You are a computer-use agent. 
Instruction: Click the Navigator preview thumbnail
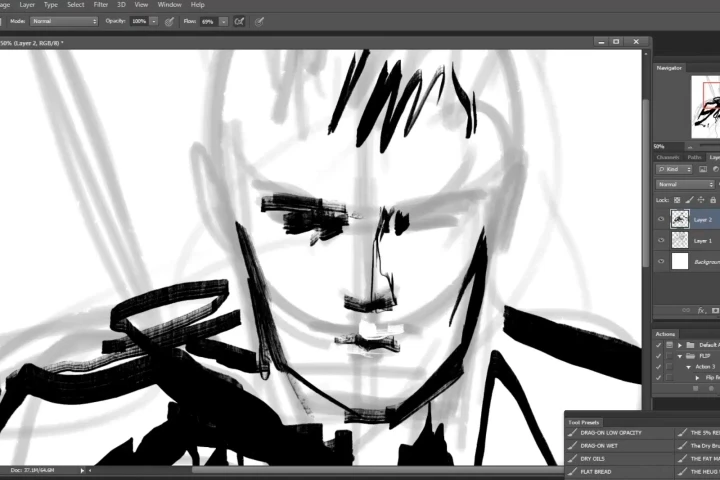pyautogui.click(x=706, y=107)
